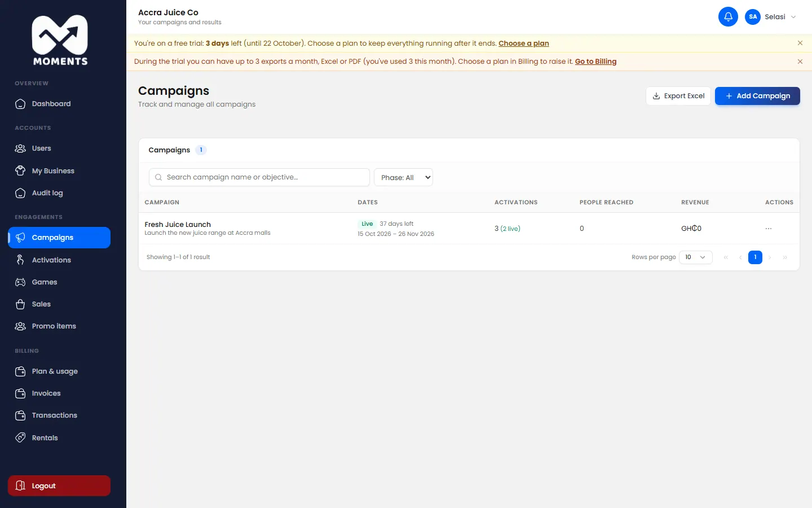Focus the campaign search field
The height and width of the screenshot is (508, 812).
point(259,177)
